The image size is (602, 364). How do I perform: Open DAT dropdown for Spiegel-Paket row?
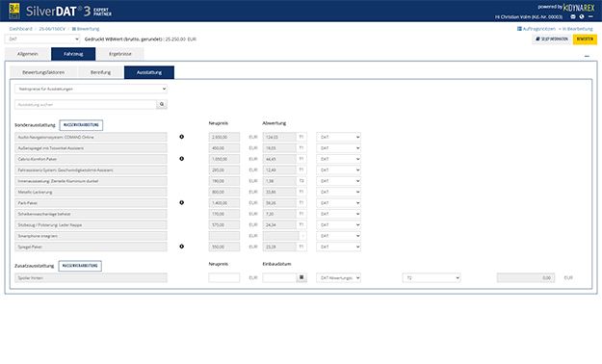[x=339, y=247]
